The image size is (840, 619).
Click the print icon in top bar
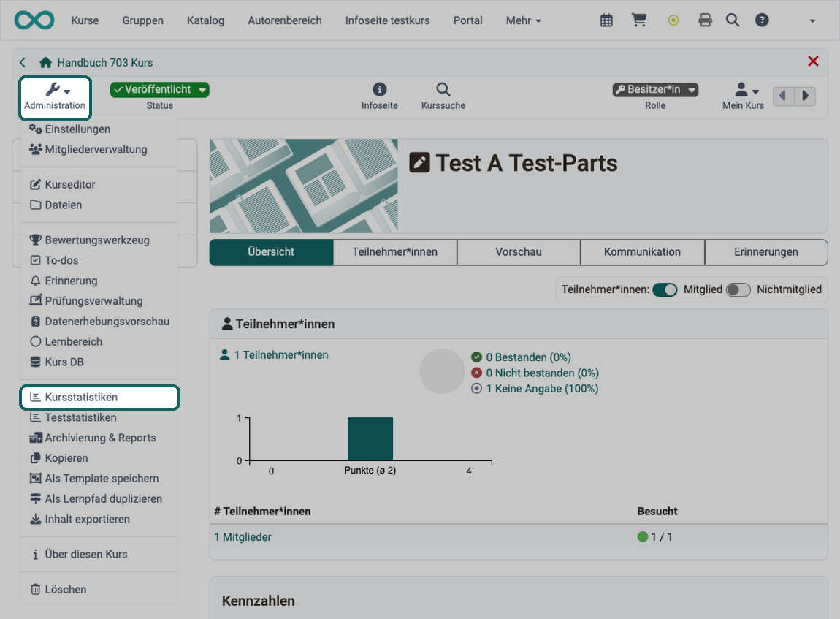coord(705,20)
